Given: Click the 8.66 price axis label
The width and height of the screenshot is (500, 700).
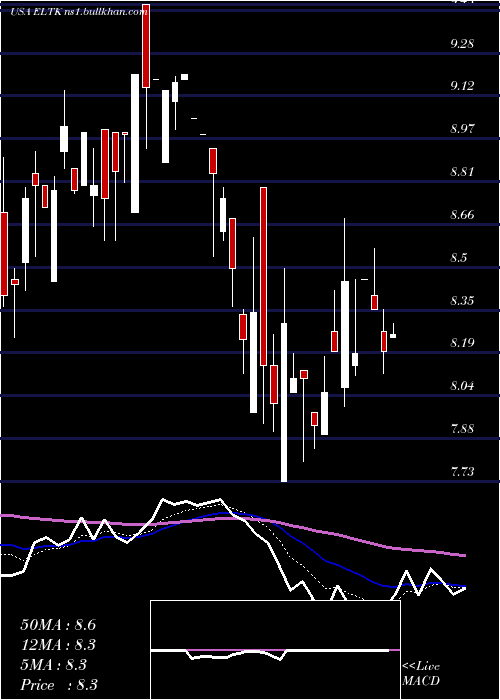Looking at the screenshot, I should coord(462,215).
